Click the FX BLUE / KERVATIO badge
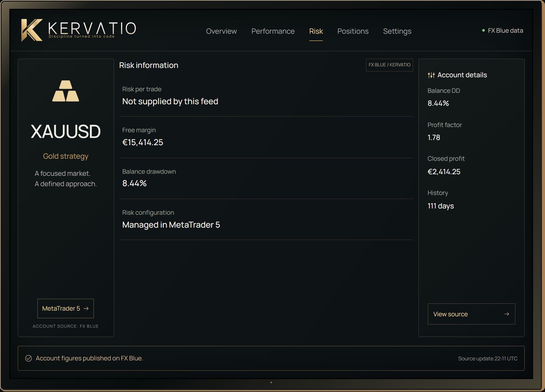Viewport: 545px width, 392px height. pyautogui.click(x=389, y=65)
